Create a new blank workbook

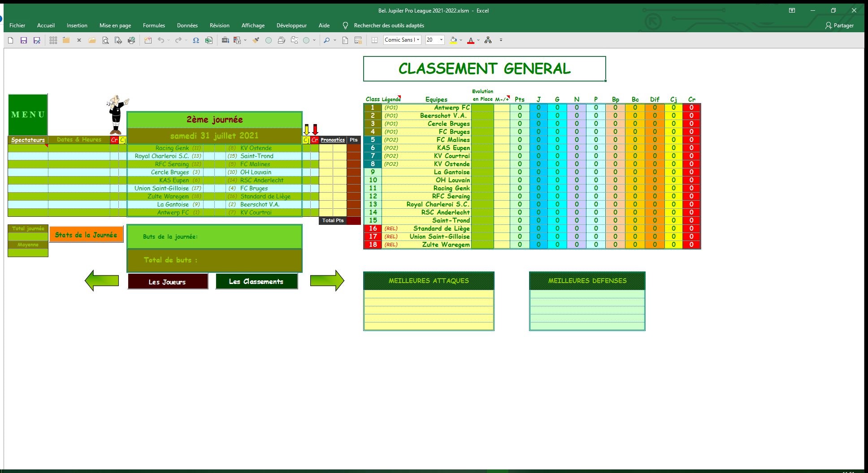11,40
